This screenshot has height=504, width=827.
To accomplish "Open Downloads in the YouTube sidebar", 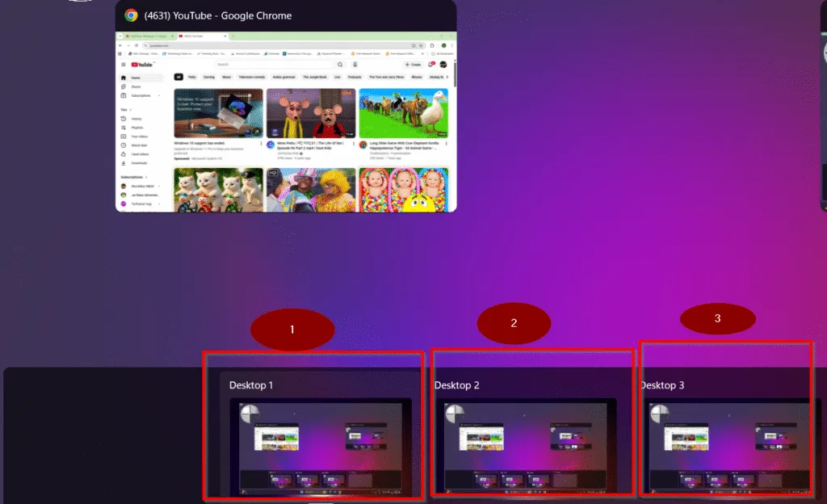I will coord(139,162).
